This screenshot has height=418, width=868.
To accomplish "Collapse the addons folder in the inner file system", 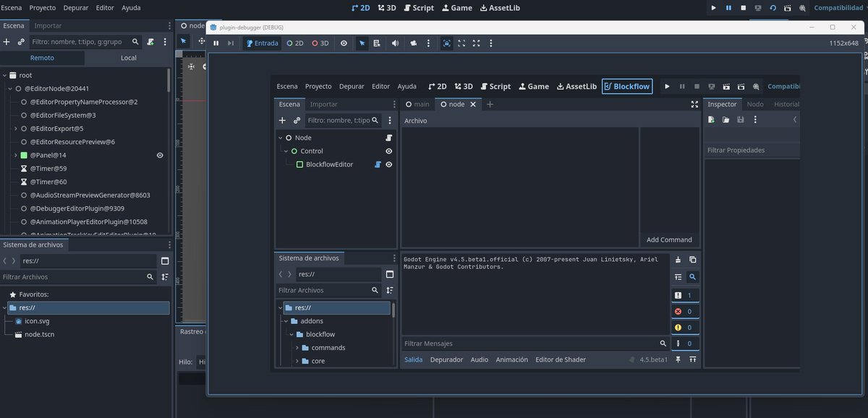I will [286, 321].
